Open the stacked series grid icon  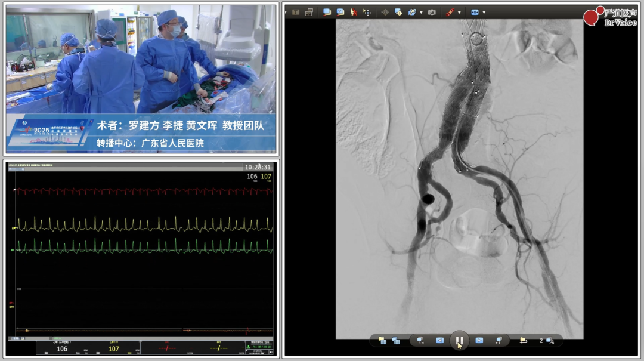click(396, 340)
